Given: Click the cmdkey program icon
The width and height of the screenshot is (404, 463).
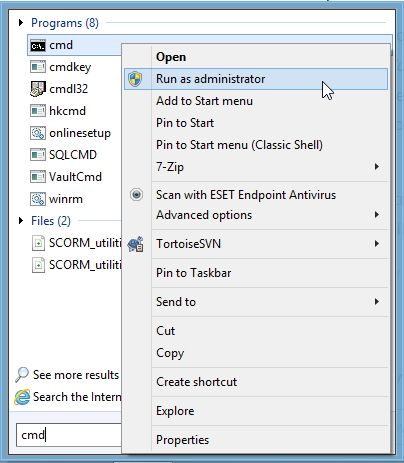Looking at the screenshot, I should click(38, 67).
